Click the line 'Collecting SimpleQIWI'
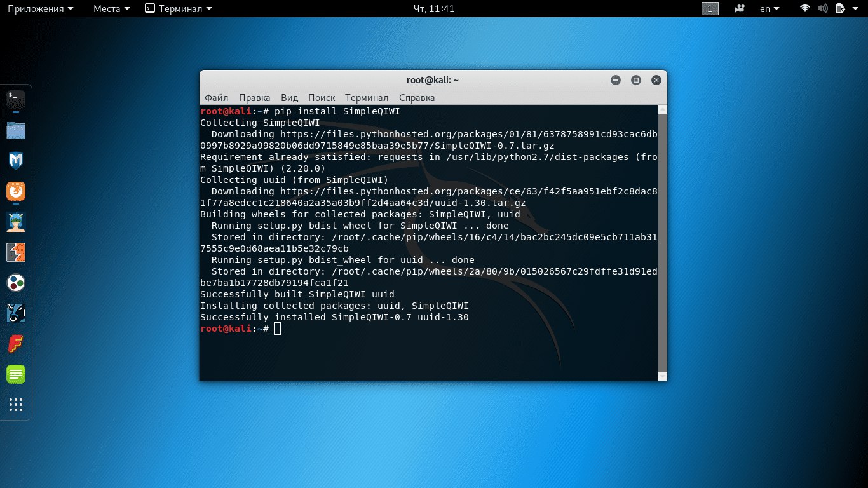Screen dimensions: 868x488 [260, 123]
